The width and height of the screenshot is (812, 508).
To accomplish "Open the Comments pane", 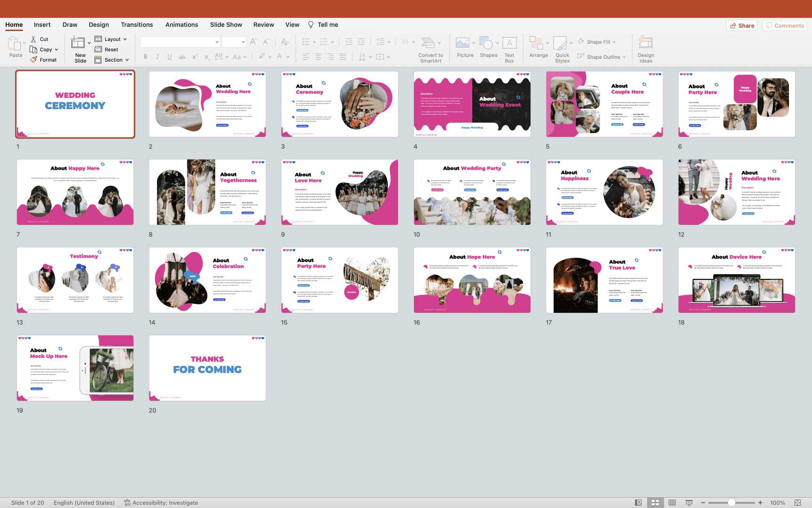I will point(785,26).
